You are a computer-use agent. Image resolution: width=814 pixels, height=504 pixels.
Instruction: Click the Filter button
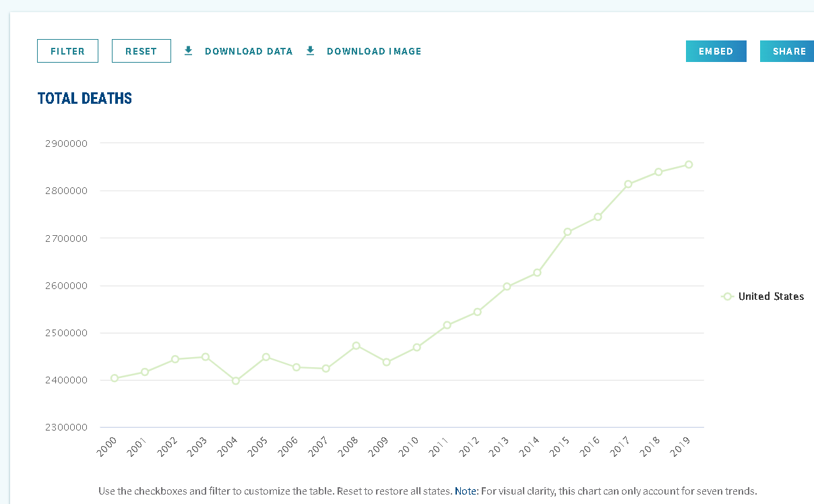pos(67,51)
